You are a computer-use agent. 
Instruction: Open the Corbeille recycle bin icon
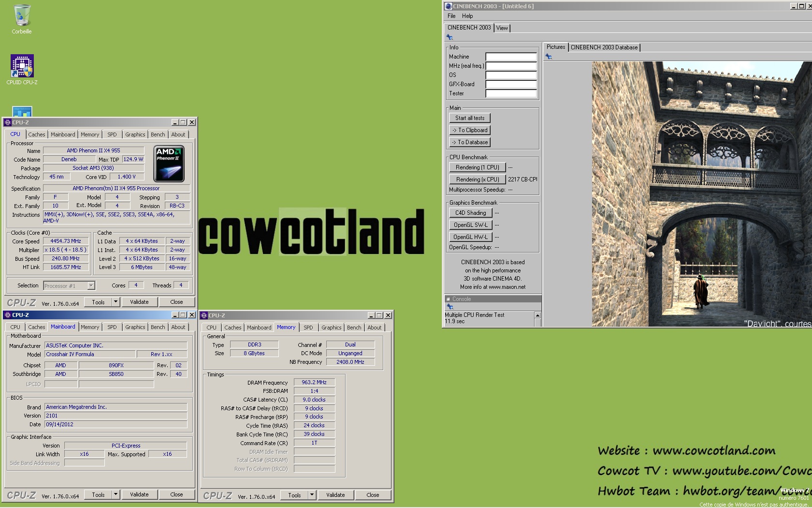point(22,19)
